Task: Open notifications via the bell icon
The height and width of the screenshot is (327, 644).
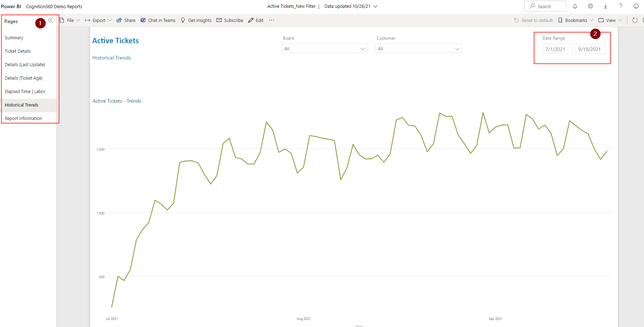Action: pos(575,6)
